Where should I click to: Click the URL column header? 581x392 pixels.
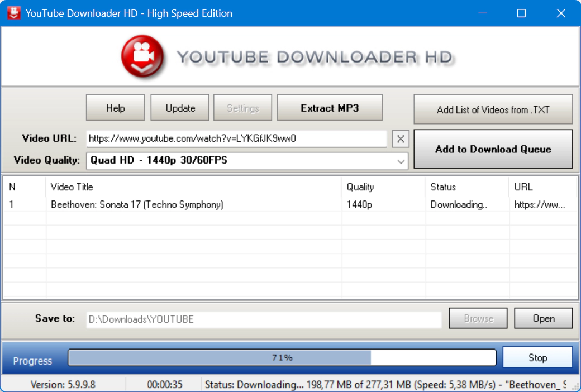(x=543, y=187)
